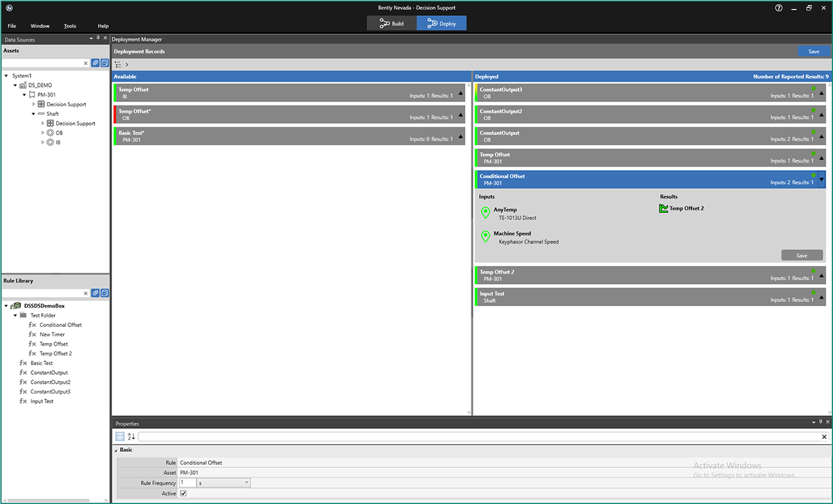The image size is (833, 504).
Task: Collapse the DS_DEMO tree node
Action: pyautogui.click(x=15, y=85)
